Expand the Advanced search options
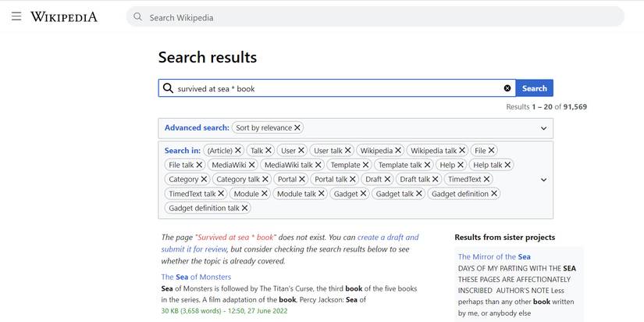Screen dimensions: 644x322 (543, 127)
